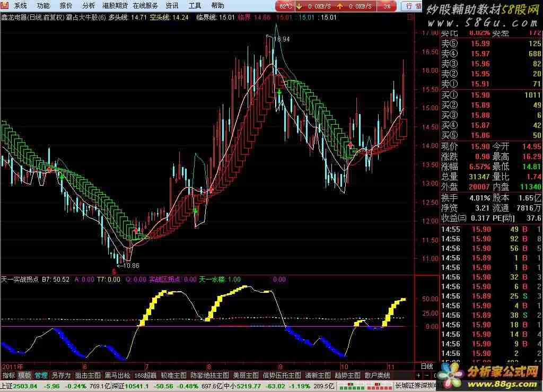Viewport: 543px width, 392px height.
Task: Click the 买① order row at 15.90
Action: [x=491, y=95]
